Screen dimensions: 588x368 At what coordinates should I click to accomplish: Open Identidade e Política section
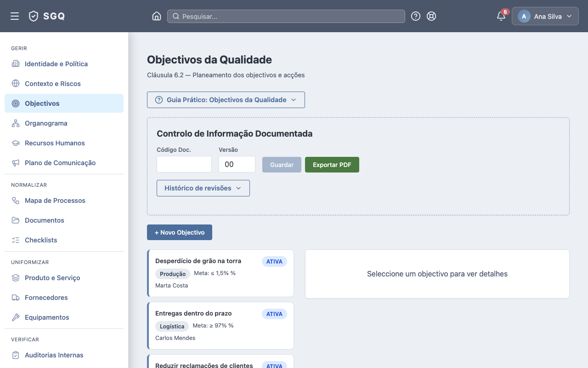(64, 64)
